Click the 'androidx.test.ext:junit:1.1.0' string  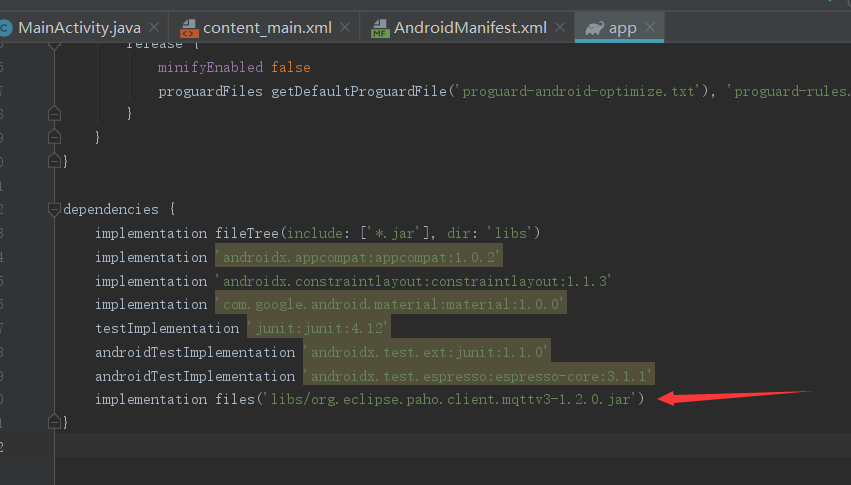[x=426, y=352]
